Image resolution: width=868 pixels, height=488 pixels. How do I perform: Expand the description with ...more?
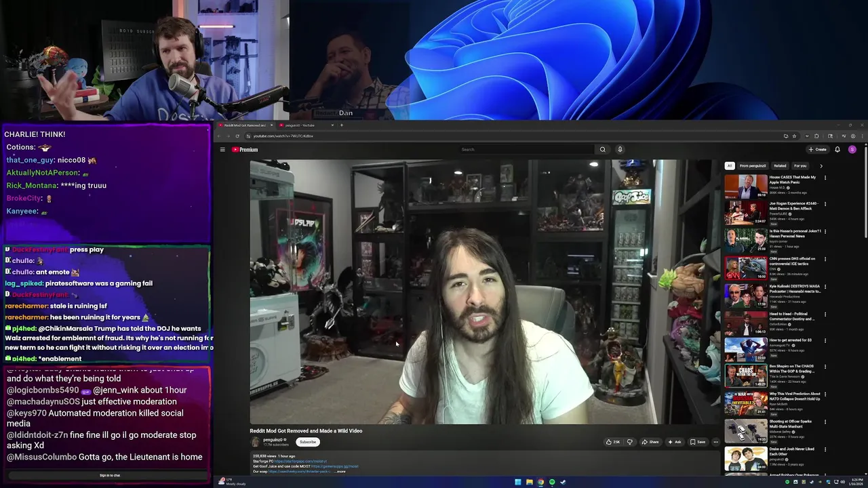[x=340, y=471]
